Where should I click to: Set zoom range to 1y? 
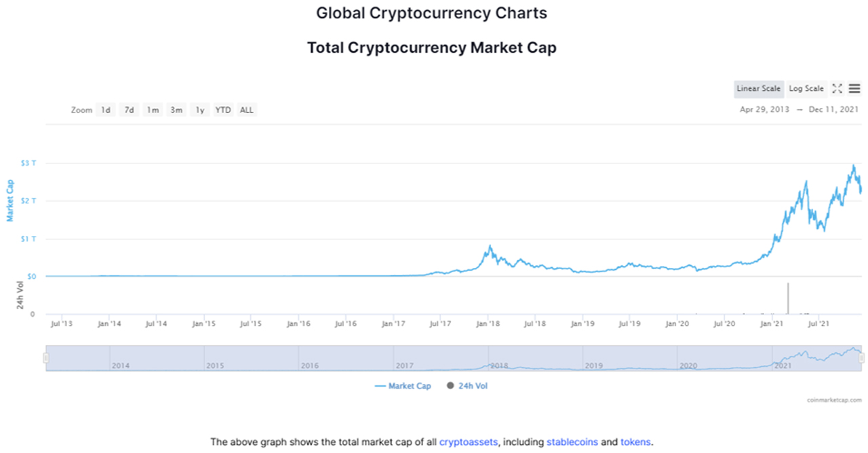199,110
